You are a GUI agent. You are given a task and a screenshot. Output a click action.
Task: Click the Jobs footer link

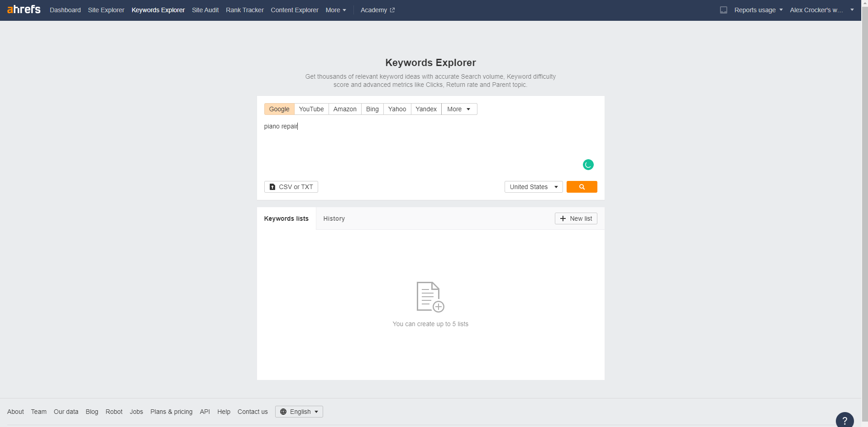point(136,412)
